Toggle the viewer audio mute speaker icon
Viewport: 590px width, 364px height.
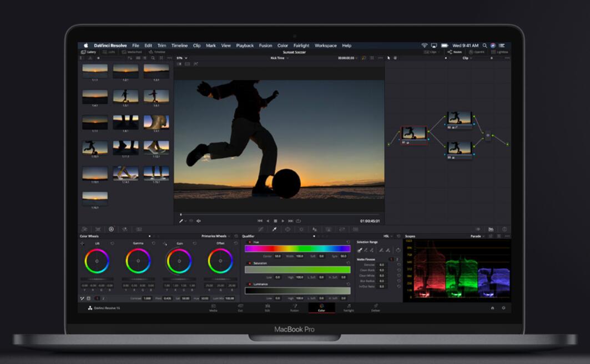click(x=199, y=221)
